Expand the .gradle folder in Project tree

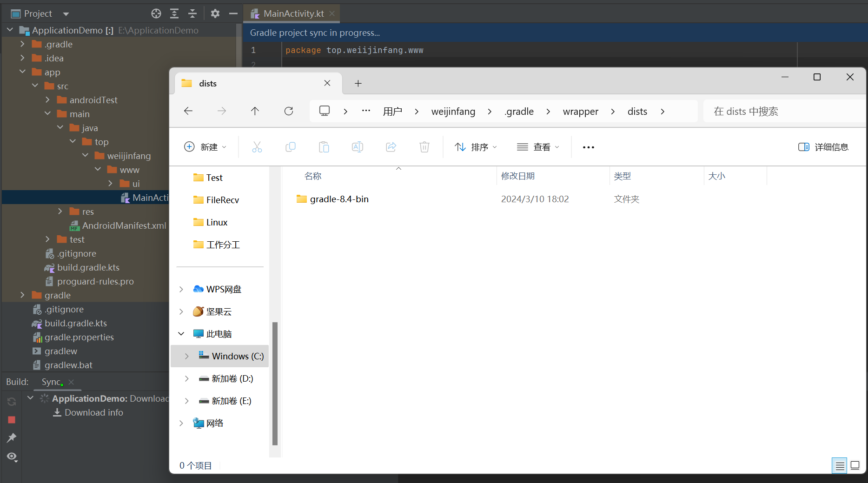coord(22,44)
